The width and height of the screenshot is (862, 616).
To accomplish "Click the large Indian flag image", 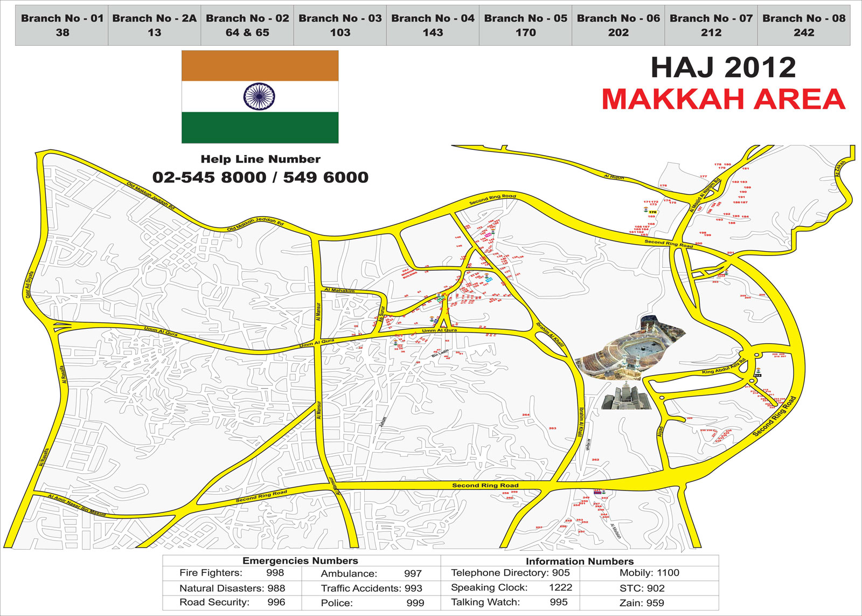I will [x=260, y=97].
